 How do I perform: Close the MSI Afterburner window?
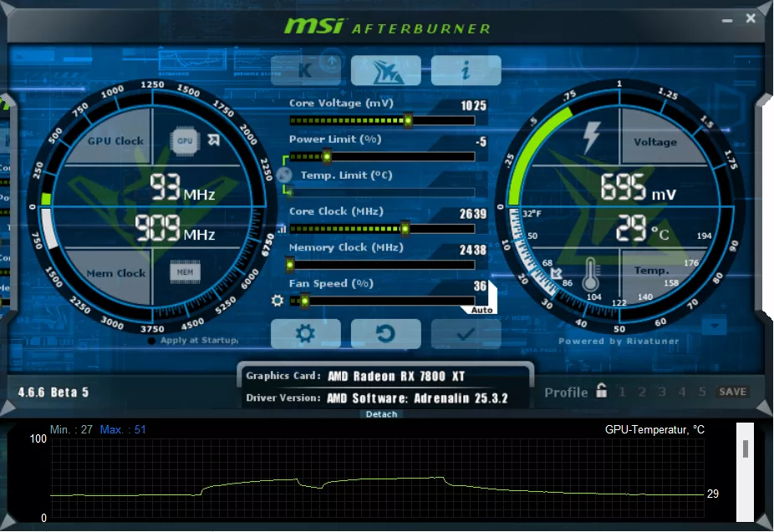tap(751, 18)
